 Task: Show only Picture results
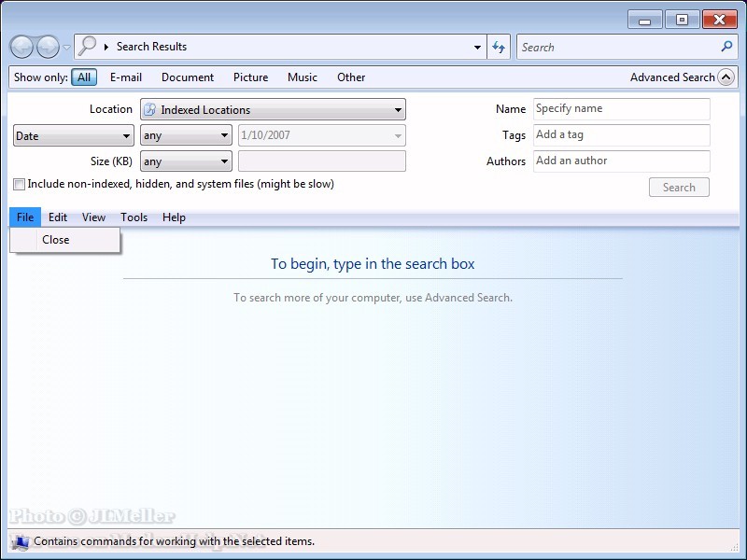tap(250, 77)
